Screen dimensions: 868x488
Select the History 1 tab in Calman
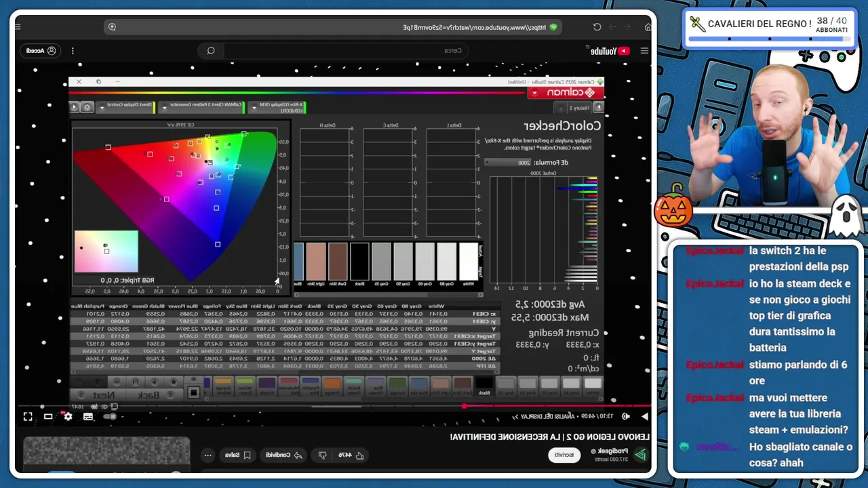click(x=578, y=107)
